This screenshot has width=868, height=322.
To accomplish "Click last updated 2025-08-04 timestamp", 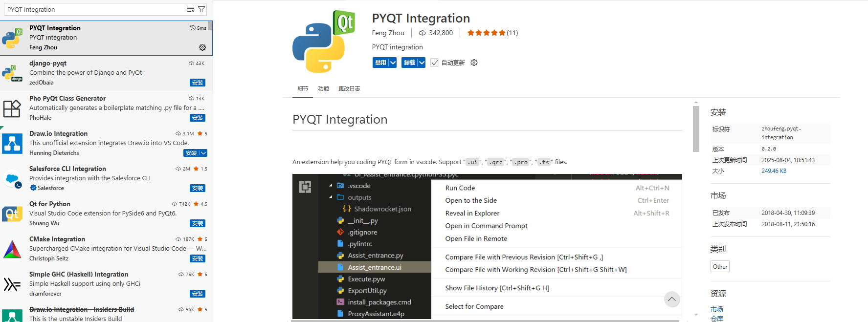I will [x=788, y=160].
